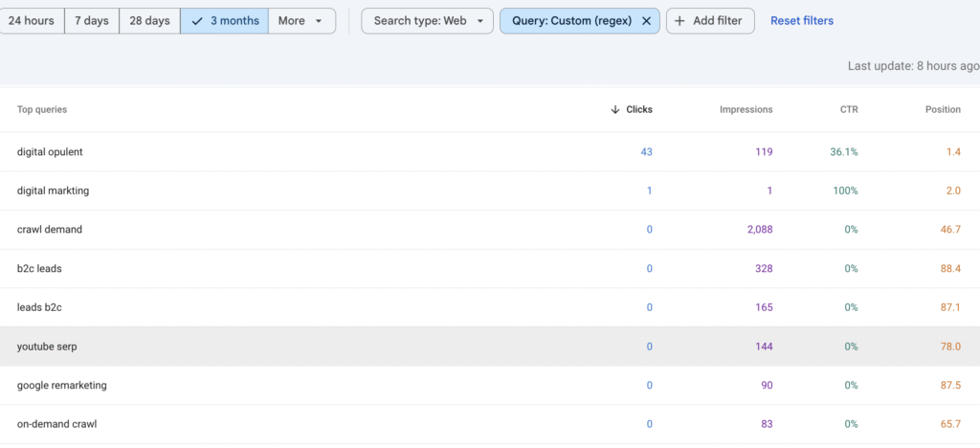Click the Clicks sort arrow icon
The width and height of the screenshot is (980, 448).
point(615,110)
